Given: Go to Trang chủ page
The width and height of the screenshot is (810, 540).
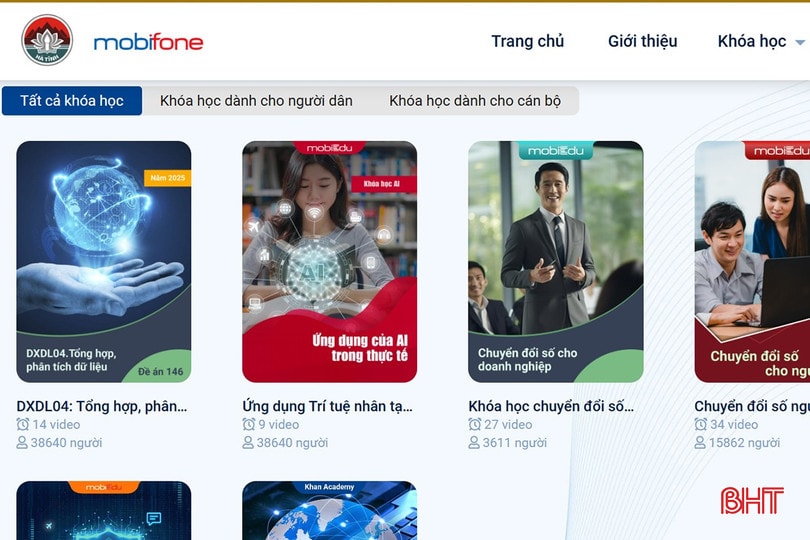Looking at the screenshot, I should 527,41.
